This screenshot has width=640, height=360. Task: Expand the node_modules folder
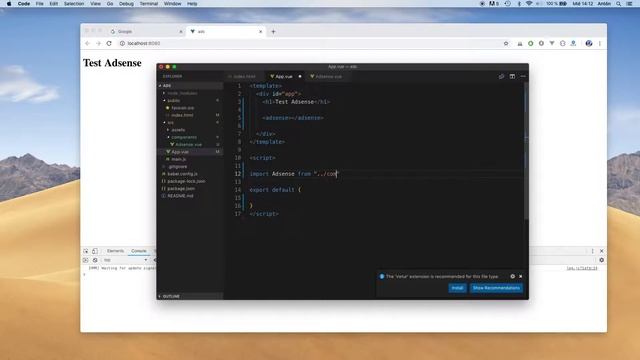tap(190, 93)
